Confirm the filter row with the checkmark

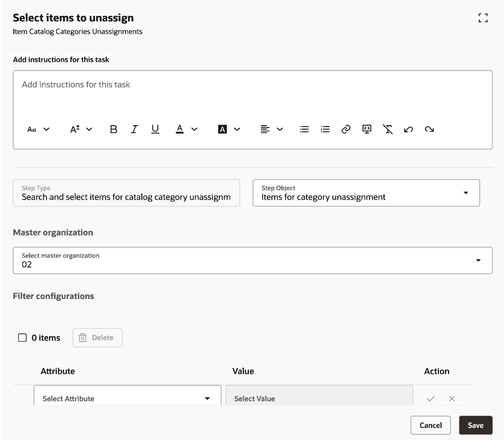coord(431,398)
